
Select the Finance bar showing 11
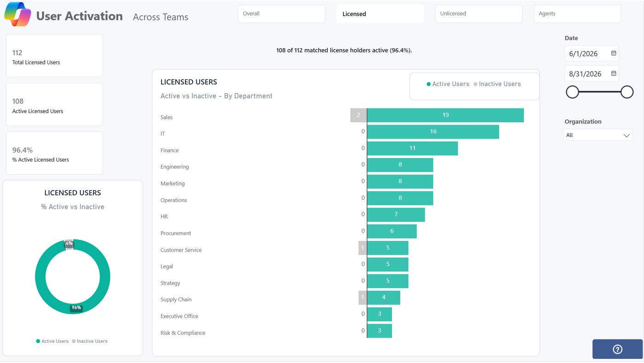pyautogui.click(x=413, y=148)
